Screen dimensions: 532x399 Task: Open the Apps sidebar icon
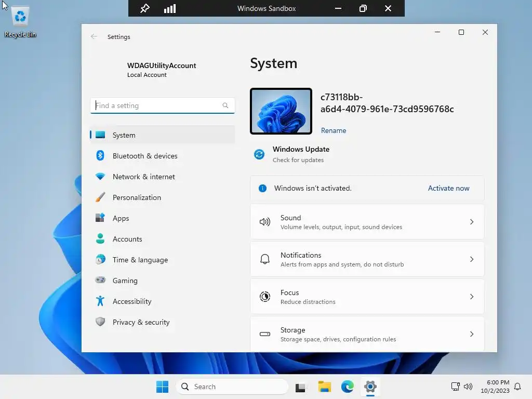pos(100,218)
